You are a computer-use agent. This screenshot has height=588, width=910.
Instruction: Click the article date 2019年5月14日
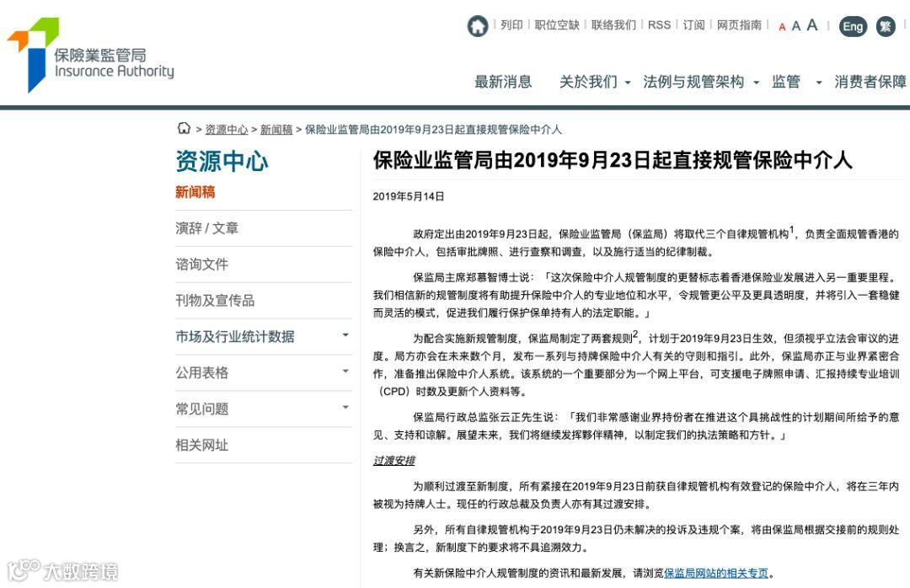[409, 197]
